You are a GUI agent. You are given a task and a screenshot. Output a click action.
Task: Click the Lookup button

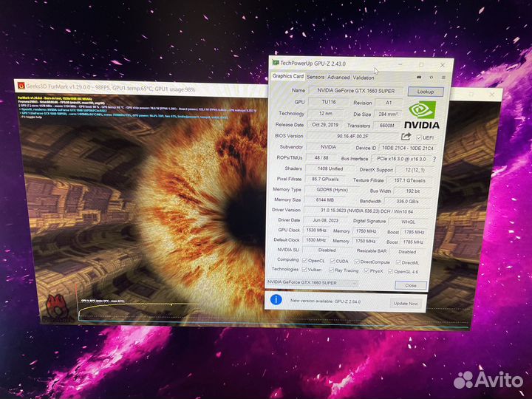click(x=426, y=92)
